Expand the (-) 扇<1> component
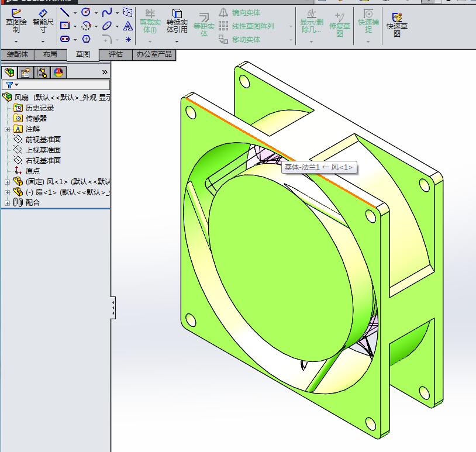This screenshot has width=476, height=452. point(7,192)
